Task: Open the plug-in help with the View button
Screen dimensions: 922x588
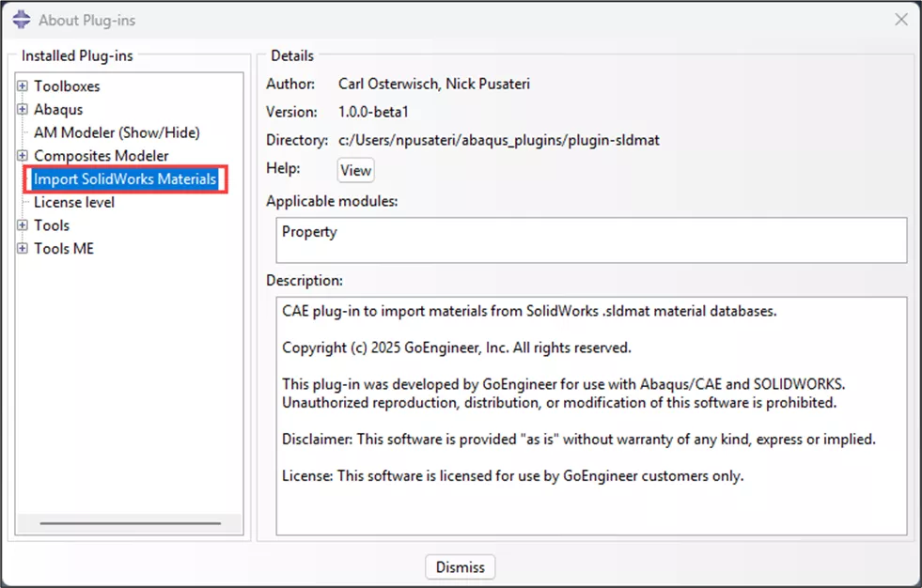Action: 354,170
